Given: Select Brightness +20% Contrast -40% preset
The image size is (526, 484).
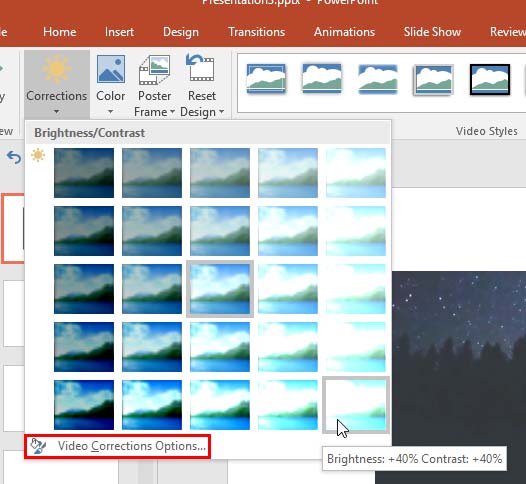Looking at the screenshot, I should coord(288,173).
